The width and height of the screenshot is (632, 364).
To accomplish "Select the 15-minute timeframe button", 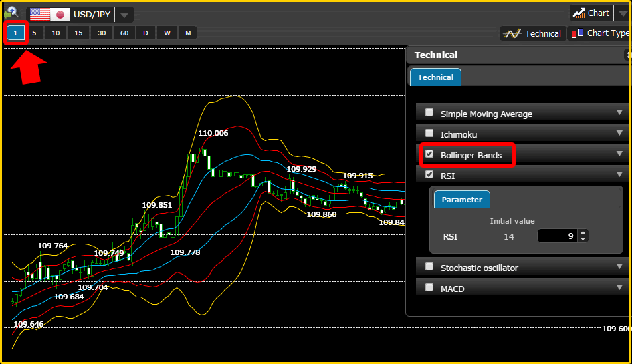I will [78, 33].
